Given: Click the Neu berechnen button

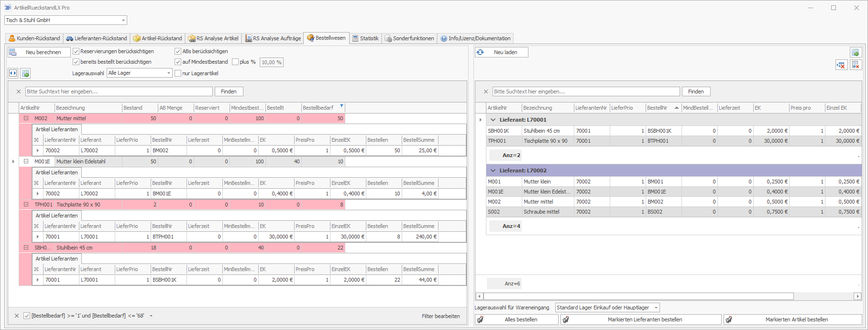Looking at the screenshot, I should (x=39, y=52).
